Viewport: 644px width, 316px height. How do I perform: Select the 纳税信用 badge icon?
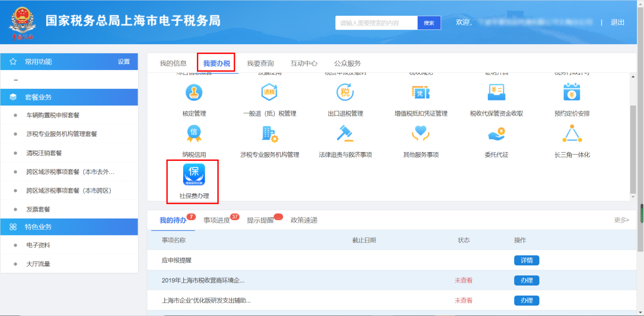pos(194,133)
